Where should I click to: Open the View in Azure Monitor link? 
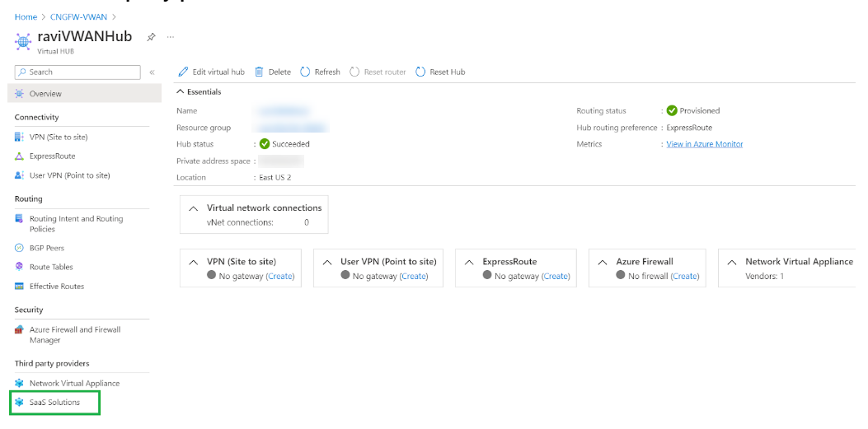pos(704,144)
